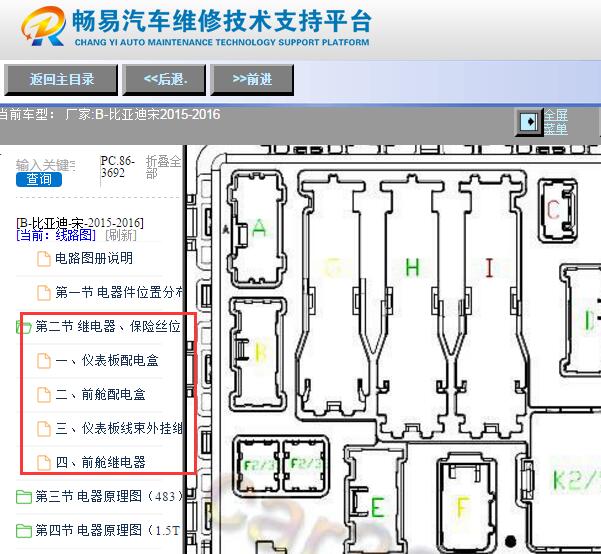Open the 全屏菜单 link
This screenshot has width=601, height=554.
pyautogui.click(x=555, y=122)
